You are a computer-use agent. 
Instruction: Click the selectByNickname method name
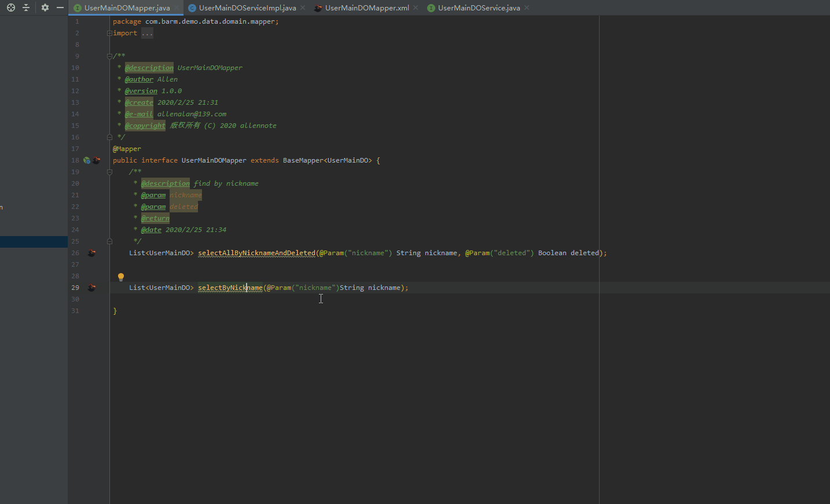(x=230, y=288)
